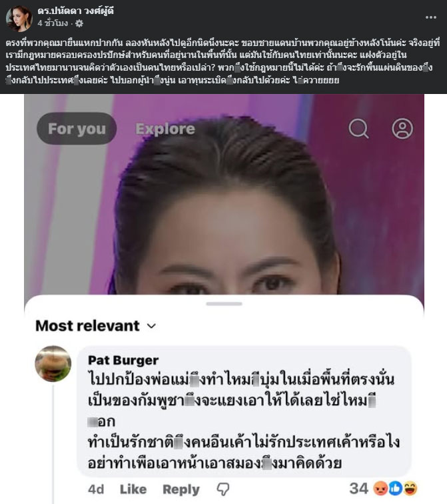Click the burger profile picture
This screenshot has width=447, height=504.
click(53, 364)
